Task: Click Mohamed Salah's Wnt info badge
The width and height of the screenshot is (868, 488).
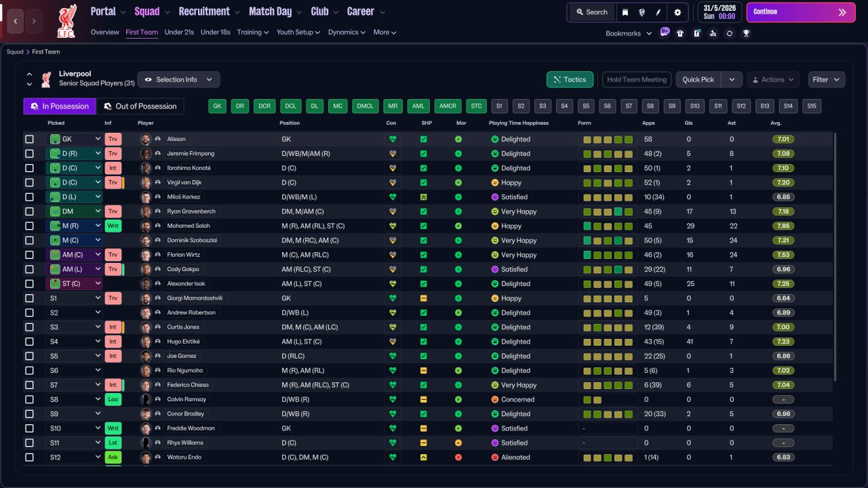Action: [113, 226]
